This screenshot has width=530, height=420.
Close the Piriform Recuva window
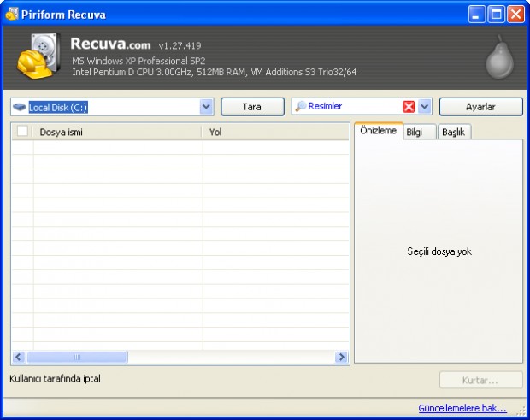[x=515, y=15]
